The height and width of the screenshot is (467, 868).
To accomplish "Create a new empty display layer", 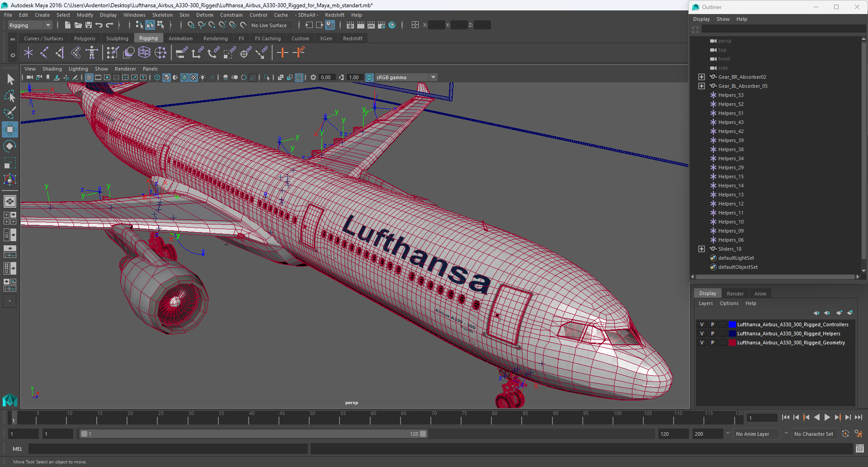I will tap(840, 313).
